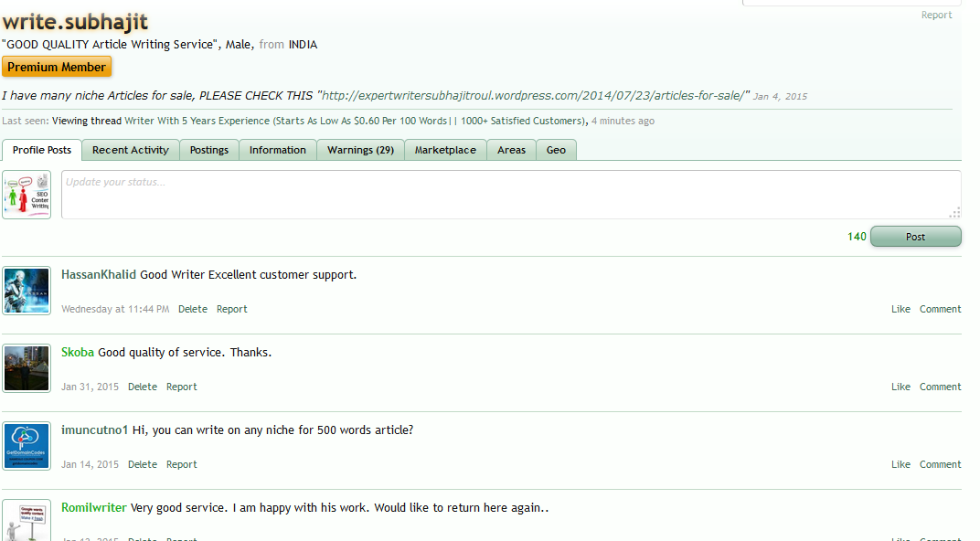Click the Update your status text box
This screenshot has width=980, height=541.
(511, 195)
